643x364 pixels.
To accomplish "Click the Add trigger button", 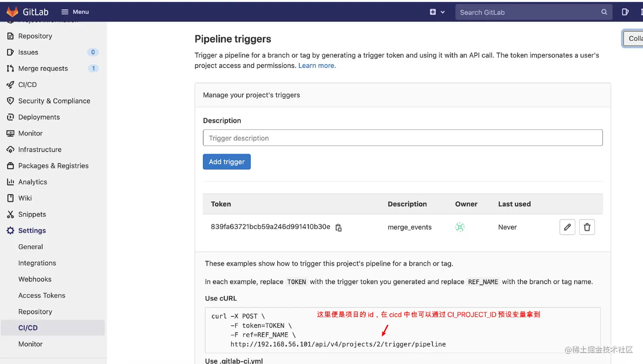I will (x=227, y=162).
